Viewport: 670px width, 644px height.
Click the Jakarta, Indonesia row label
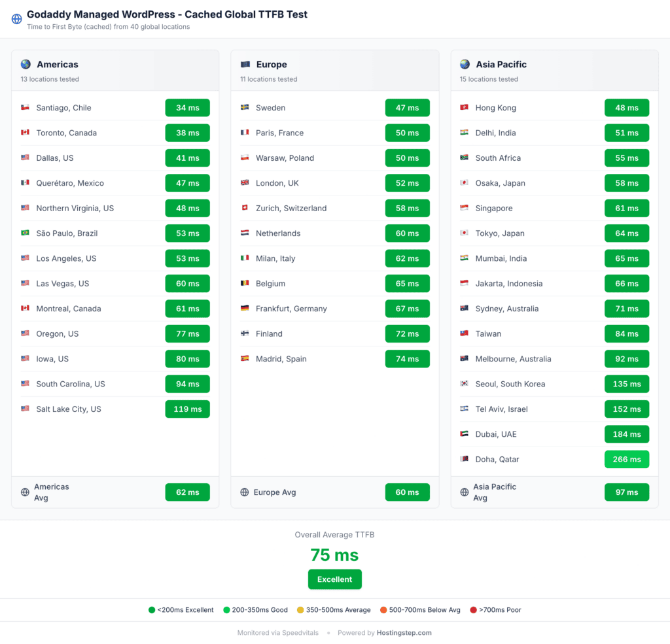[509, 284]
